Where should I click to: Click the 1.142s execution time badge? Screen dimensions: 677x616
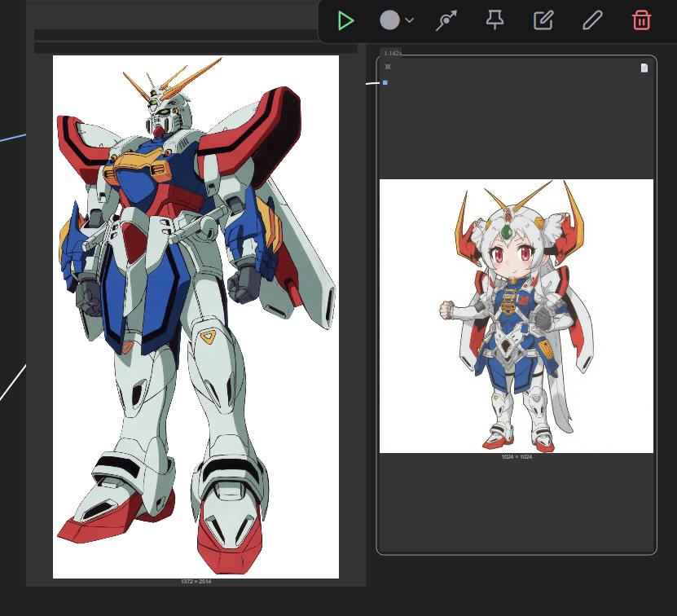pos(393,53)
